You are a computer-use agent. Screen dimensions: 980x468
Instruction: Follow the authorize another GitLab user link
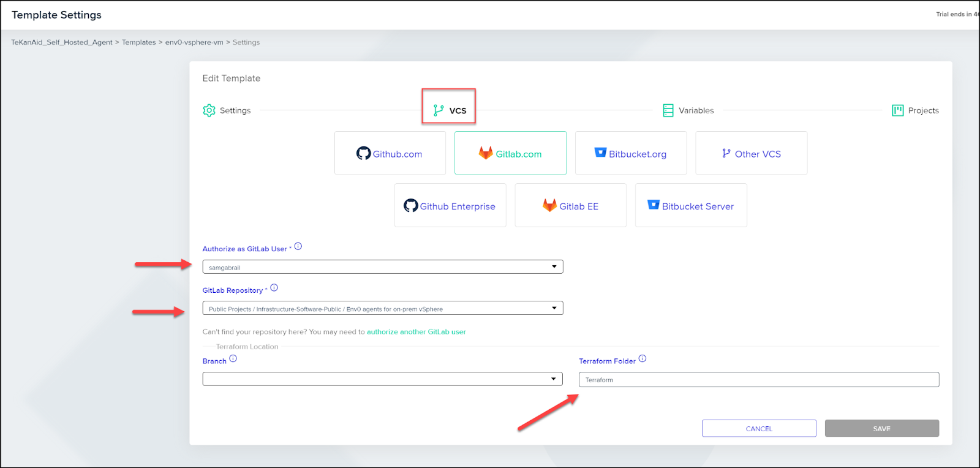point(417,332)
